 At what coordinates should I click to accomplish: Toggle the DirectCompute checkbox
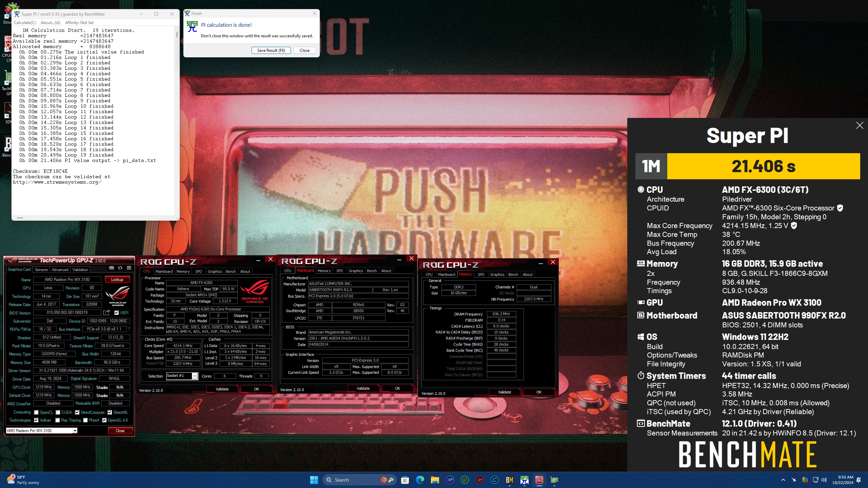(77, 412)
